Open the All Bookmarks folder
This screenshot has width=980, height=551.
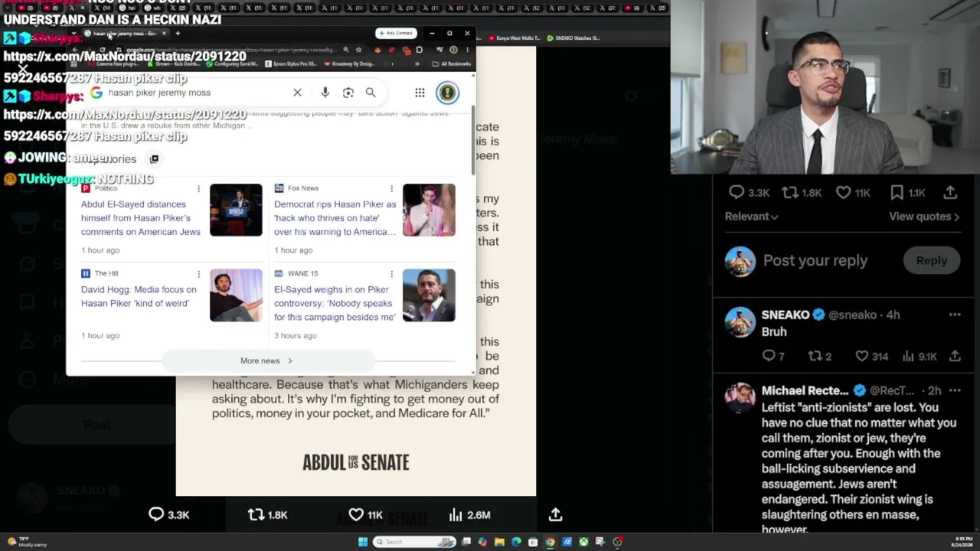(x=452, y=64)
